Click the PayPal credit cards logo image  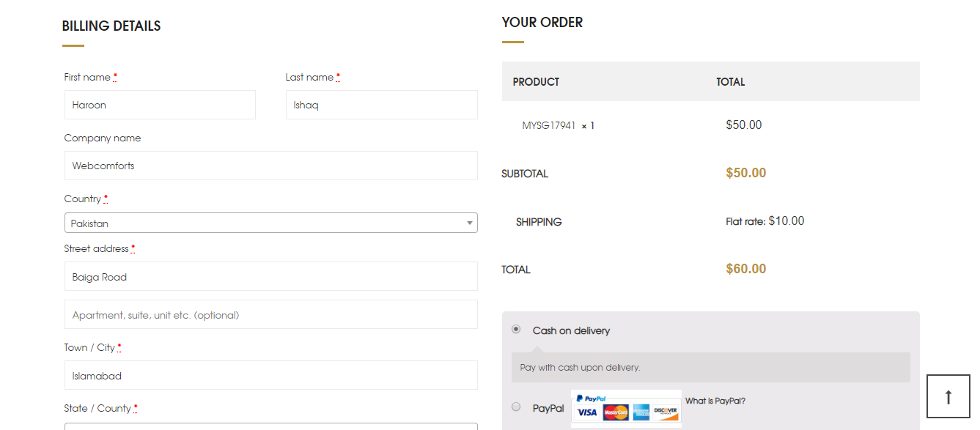coord(626,408)
